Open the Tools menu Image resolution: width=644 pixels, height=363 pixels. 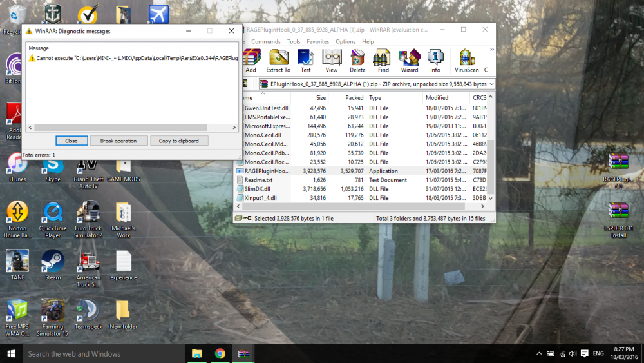[293, 41]
